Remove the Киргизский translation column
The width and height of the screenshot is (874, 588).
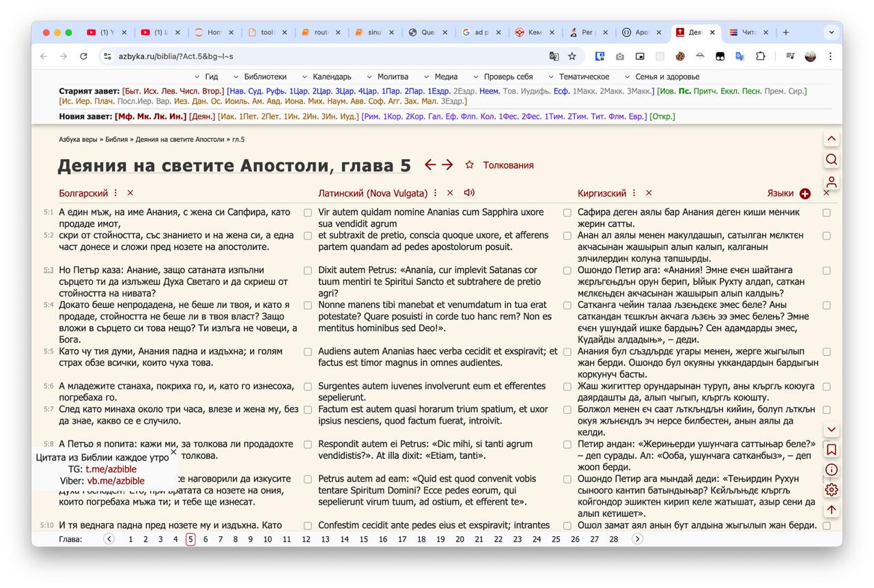(649, 193)
